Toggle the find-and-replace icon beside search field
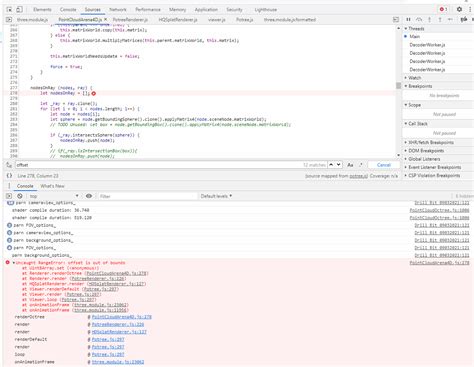Image resolution: width=474 pixels, height=367 pixels. (x=9, y=165)
